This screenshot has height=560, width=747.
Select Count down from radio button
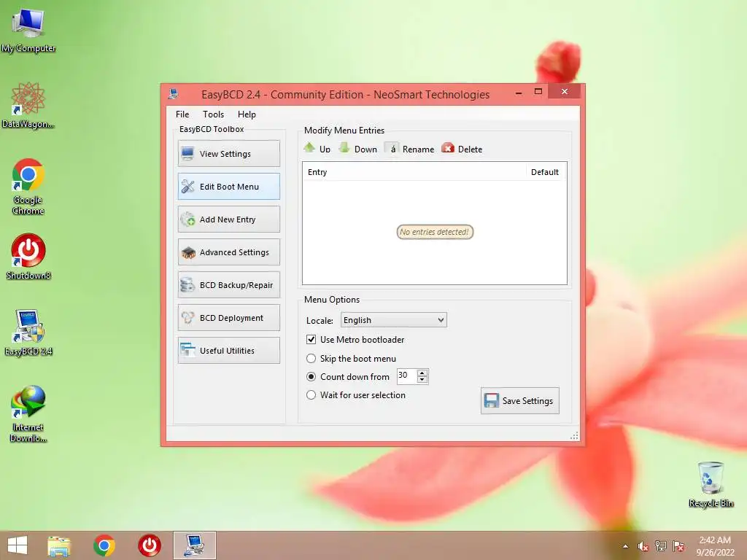point(311,377)
